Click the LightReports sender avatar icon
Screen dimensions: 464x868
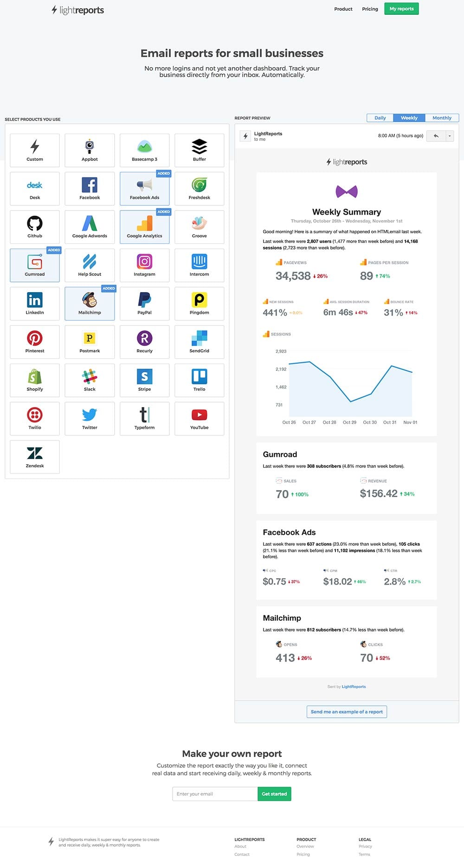(x=245, y=136)
